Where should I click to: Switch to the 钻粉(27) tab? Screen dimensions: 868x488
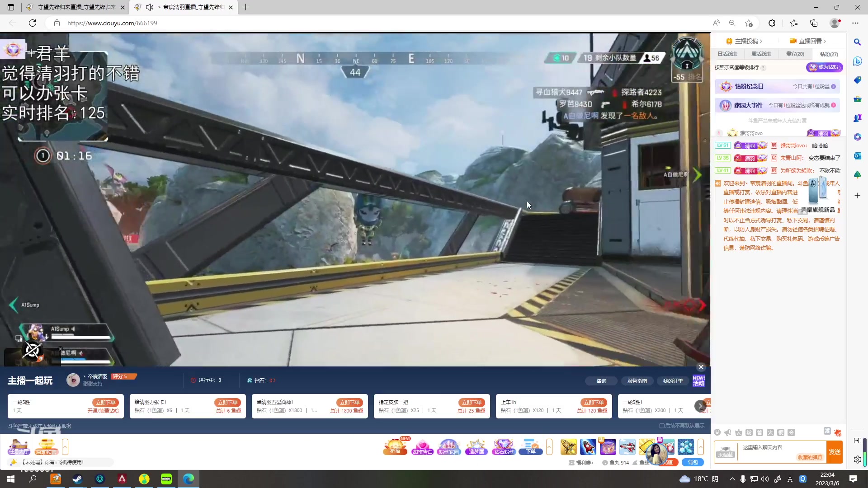click(x=829, y=54)
